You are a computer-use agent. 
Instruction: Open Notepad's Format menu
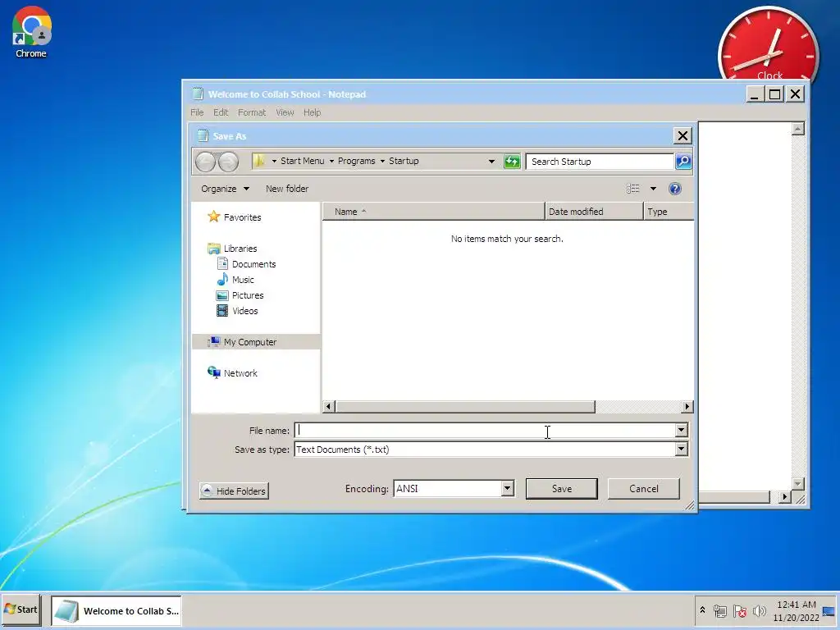pyautogui.click(x=252, y=112)
